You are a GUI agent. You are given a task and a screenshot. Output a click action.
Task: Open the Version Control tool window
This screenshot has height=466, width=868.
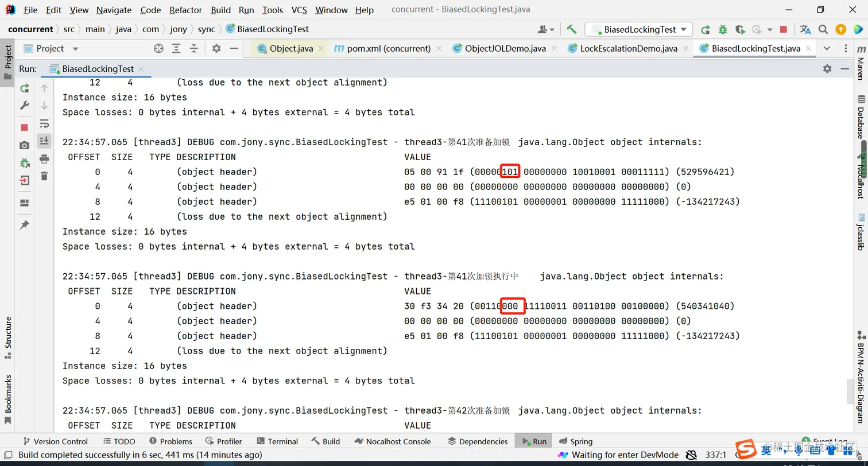tap(55, 441)
